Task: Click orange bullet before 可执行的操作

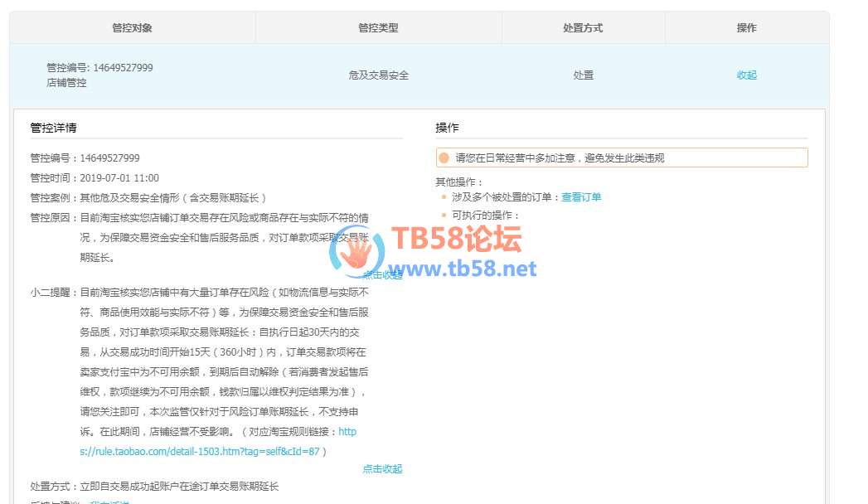Action: coord(444,216)
